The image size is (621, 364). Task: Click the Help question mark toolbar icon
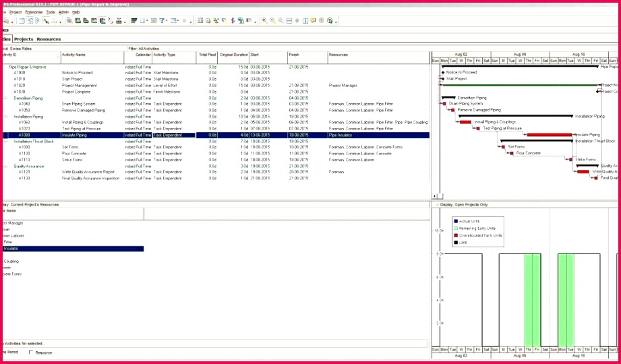[330, 21]
